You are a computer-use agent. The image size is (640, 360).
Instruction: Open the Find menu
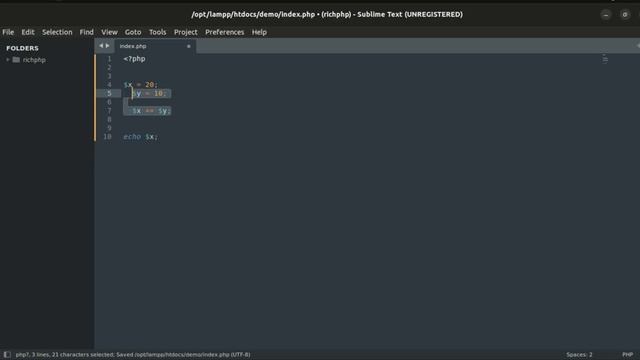click(87, 32)
